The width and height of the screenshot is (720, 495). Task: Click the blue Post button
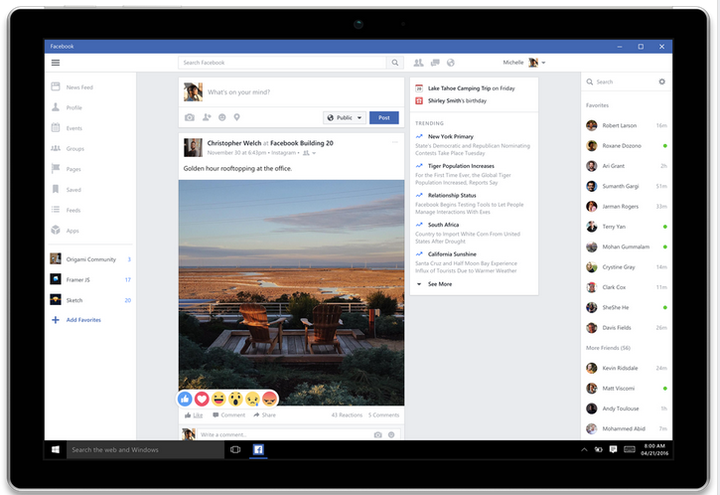pos(384,118)
